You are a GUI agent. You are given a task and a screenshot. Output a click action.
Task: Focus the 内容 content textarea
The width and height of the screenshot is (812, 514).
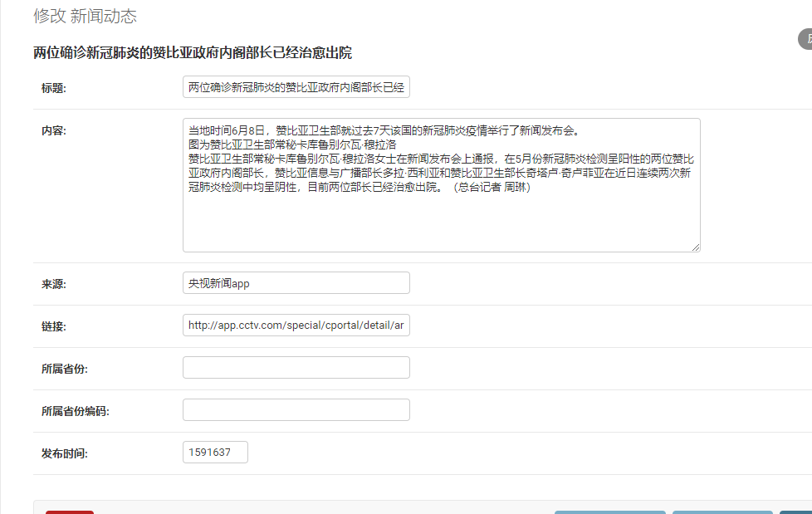pyautogui.click(x=441, y=185)
